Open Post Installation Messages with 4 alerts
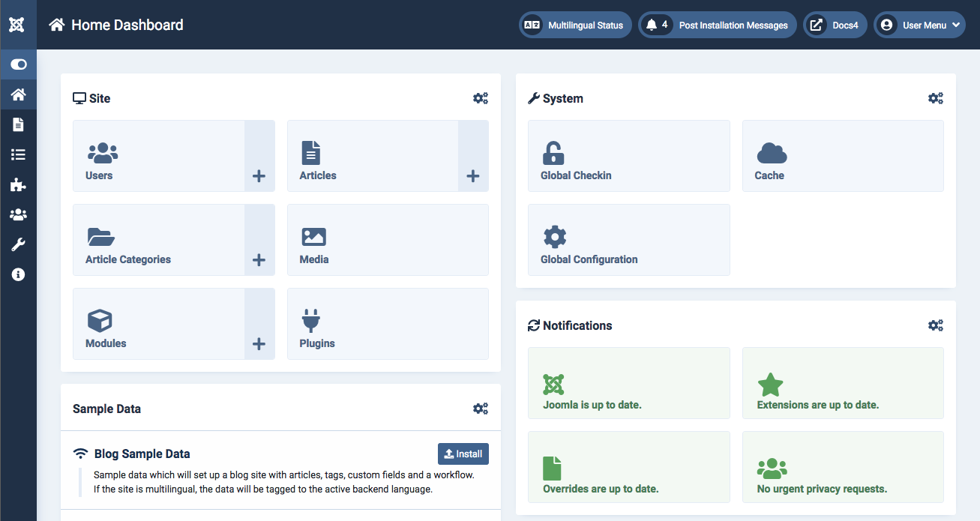The image size is (980, 521). pyautogui.click(x=717, y=25)
